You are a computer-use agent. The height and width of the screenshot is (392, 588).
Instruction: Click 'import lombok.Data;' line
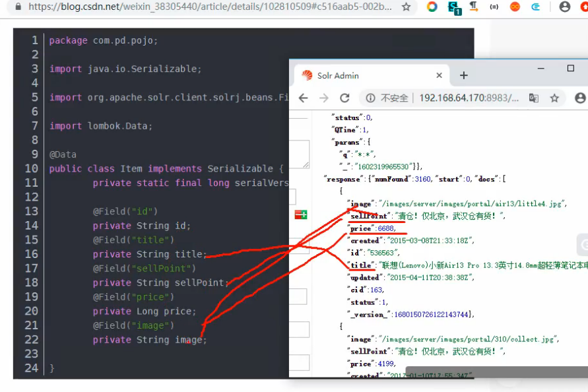click(101, 126)
